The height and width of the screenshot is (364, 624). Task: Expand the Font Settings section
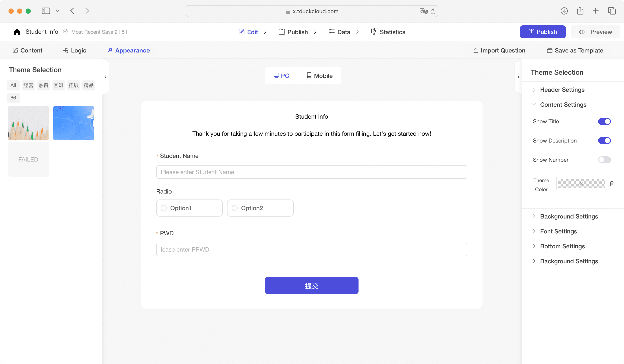click(558, 231)
